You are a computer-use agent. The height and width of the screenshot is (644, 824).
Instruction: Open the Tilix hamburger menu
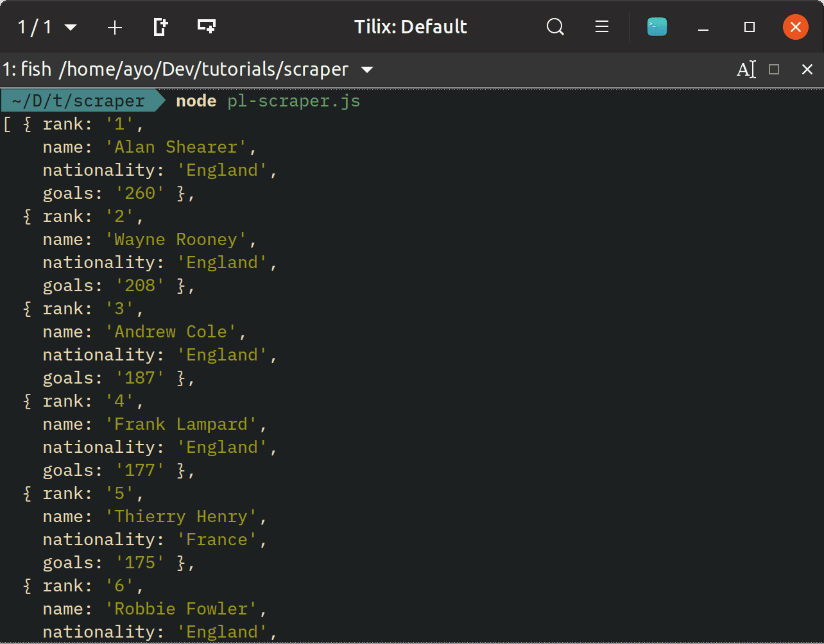point(601,27)
